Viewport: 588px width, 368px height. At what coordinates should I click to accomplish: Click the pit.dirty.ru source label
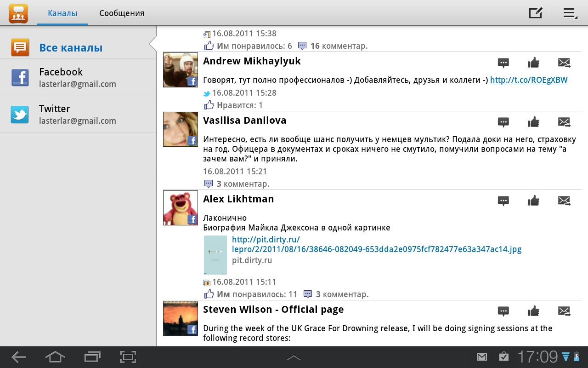[252, 260]
